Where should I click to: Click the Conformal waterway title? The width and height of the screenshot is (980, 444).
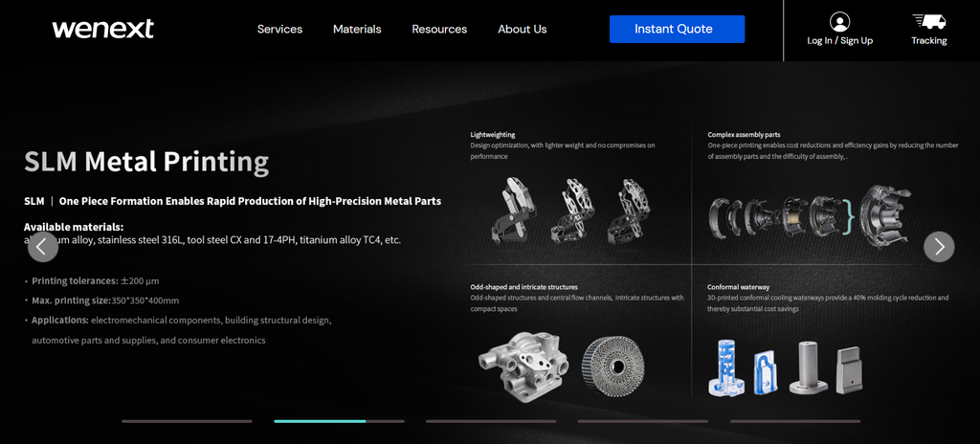pyautogui.click(x=738, y=287)
